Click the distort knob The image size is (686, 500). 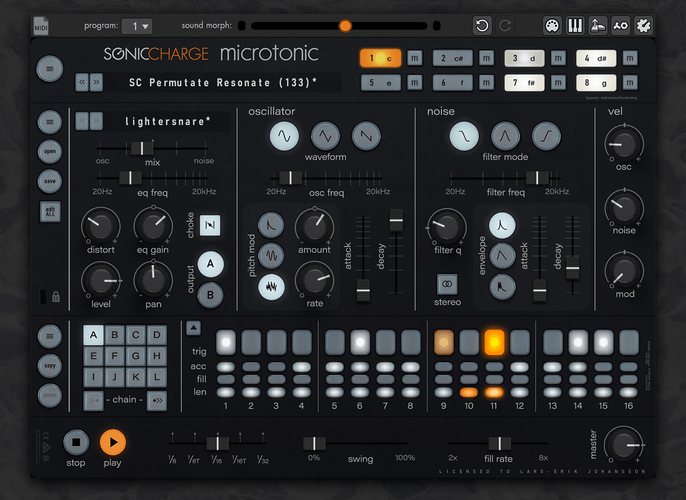coord(101,226)
